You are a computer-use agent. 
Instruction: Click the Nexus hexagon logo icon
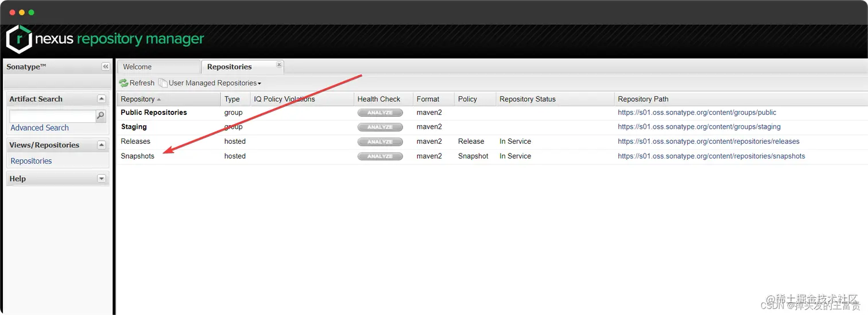click(19, 39)
